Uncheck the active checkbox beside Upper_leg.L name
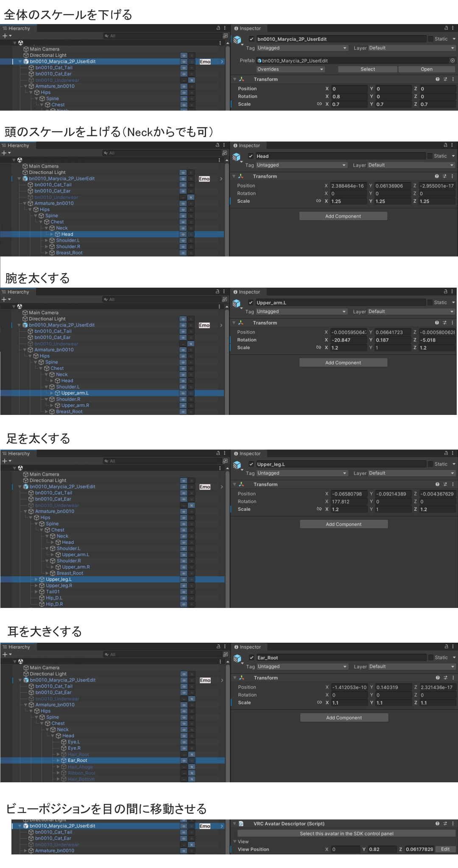 [x=251, y=464]
